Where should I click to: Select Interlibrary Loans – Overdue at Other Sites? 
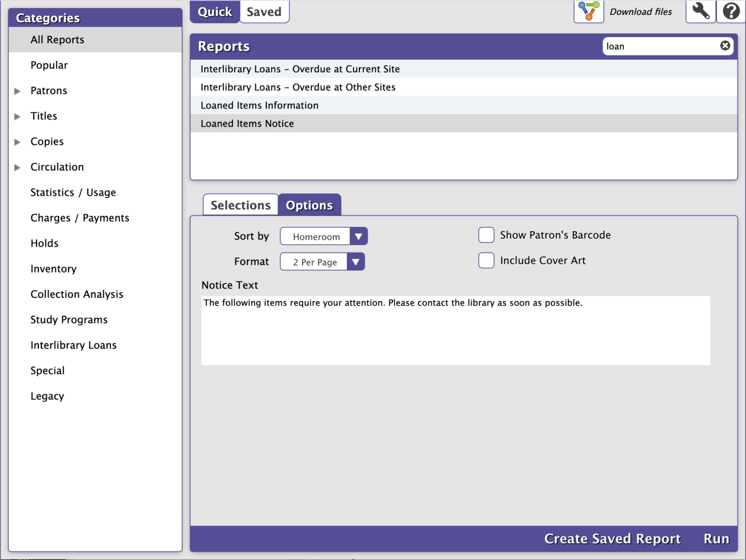point(298,87)
